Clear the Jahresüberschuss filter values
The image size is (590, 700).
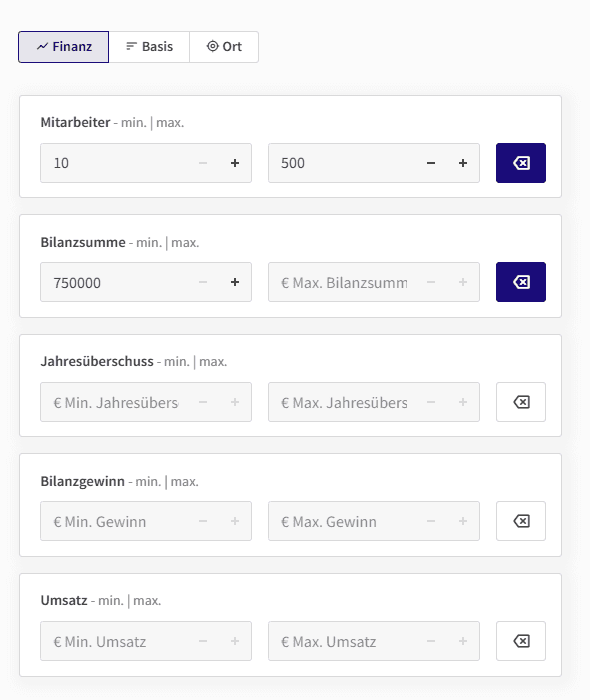(520, 402)
